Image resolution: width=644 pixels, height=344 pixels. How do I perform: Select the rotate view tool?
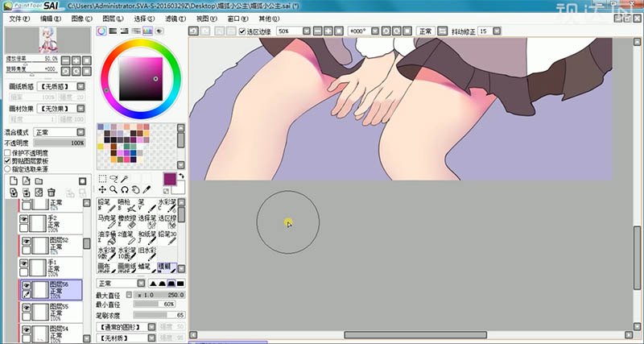(x=125, y=189)
